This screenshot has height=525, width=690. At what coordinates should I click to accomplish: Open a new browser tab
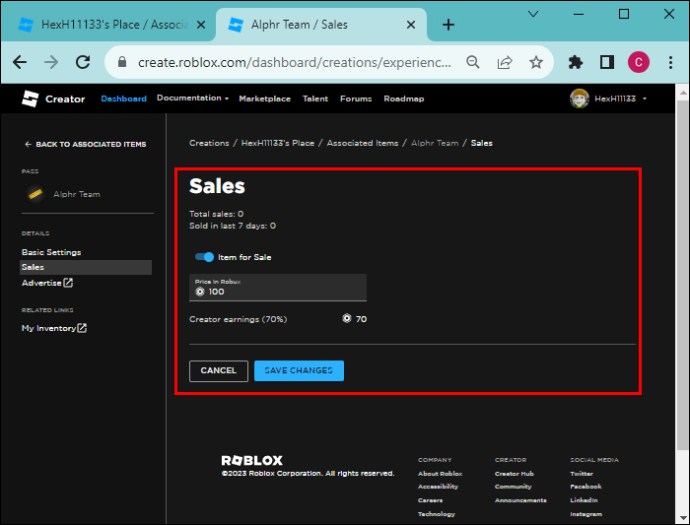tap(448, 25)
